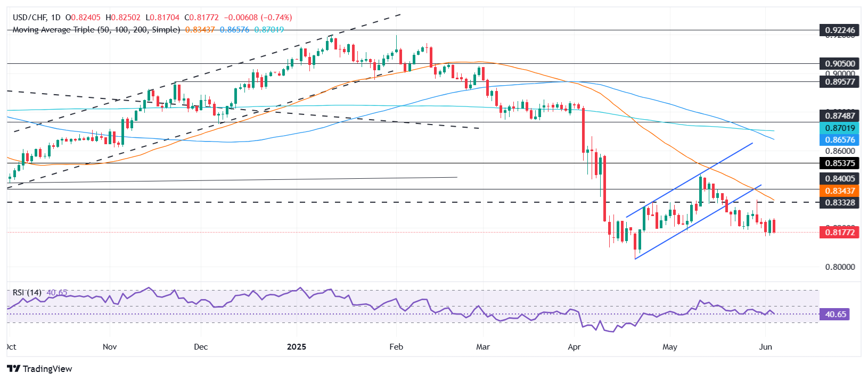868x381 pixels.
Task: Click the purple RSI 40.65 axis label
Action: [835, 314]
